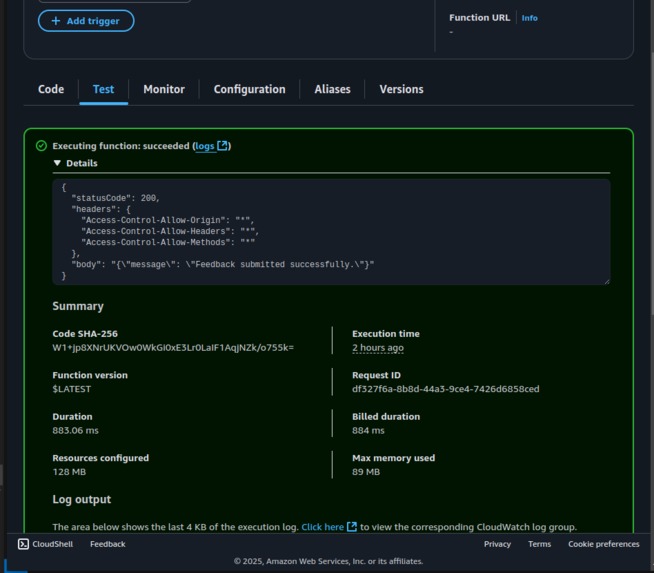
Task: Click the response box resize handle
Action: click(x=606, y=281)
